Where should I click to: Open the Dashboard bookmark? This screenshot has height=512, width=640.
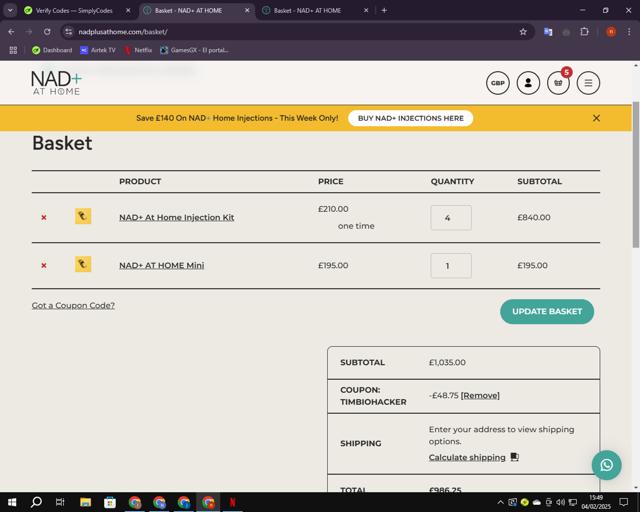point(52,50)
